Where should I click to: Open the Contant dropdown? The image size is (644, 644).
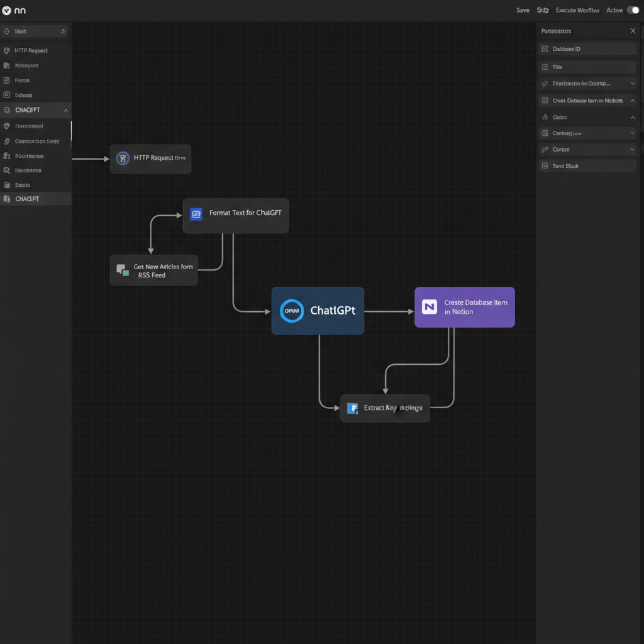point(633,150)
